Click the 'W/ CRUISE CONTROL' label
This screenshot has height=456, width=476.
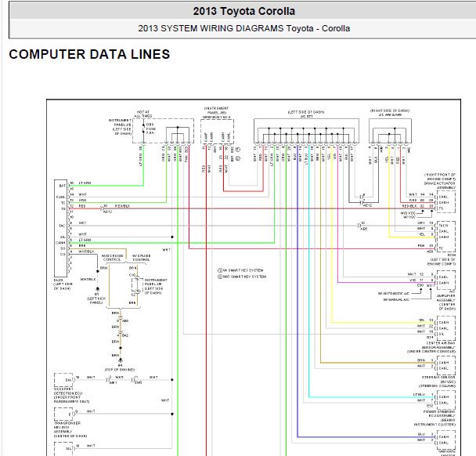tap(141, 258)
